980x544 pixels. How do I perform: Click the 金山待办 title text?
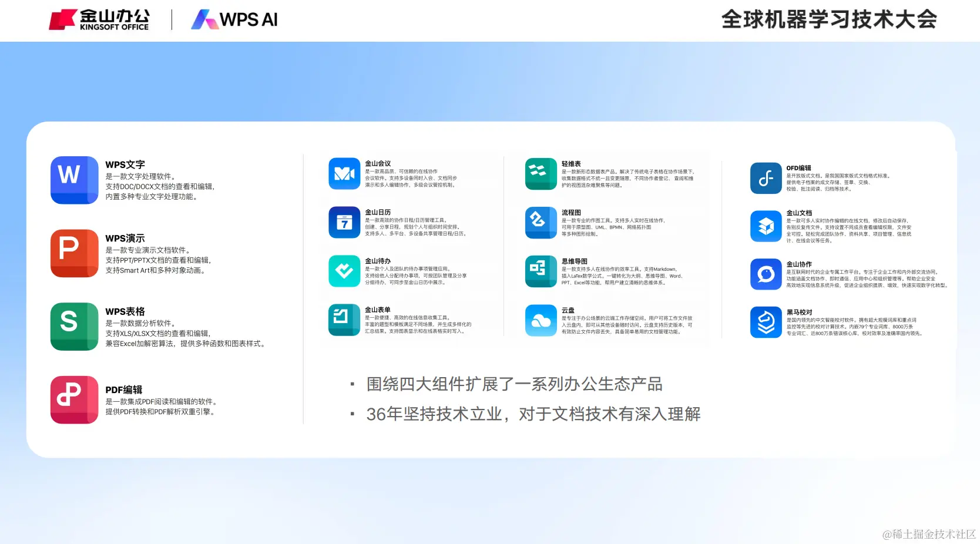pyautogui.click(x=378, y=261)
